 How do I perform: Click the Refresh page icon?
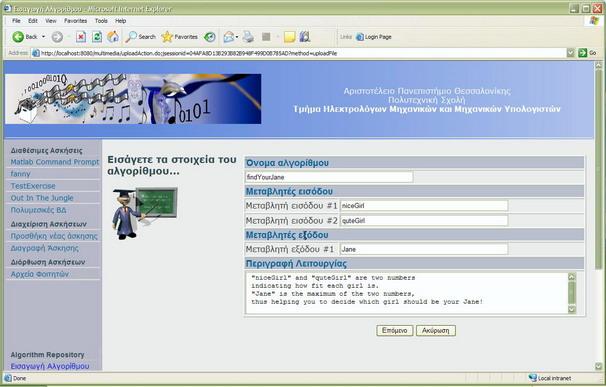pyautogui.click(x=97, y=37)
